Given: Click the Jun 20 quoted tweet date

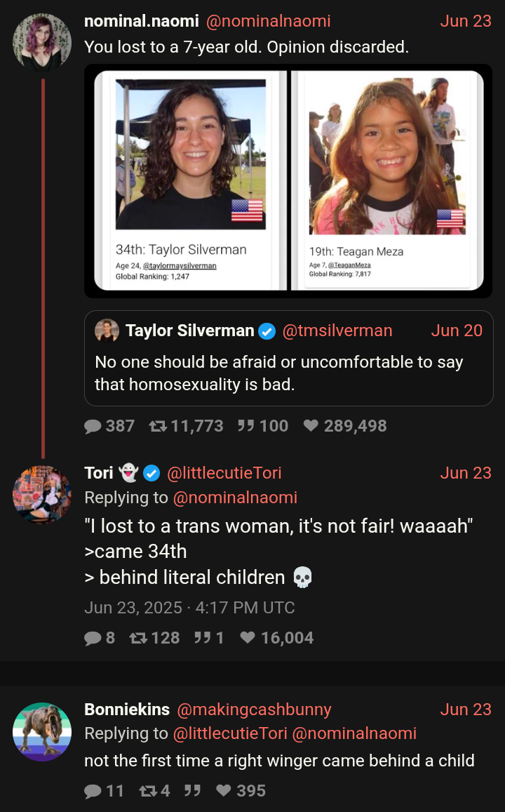Looking at the screenshot, I should [457, 331].
